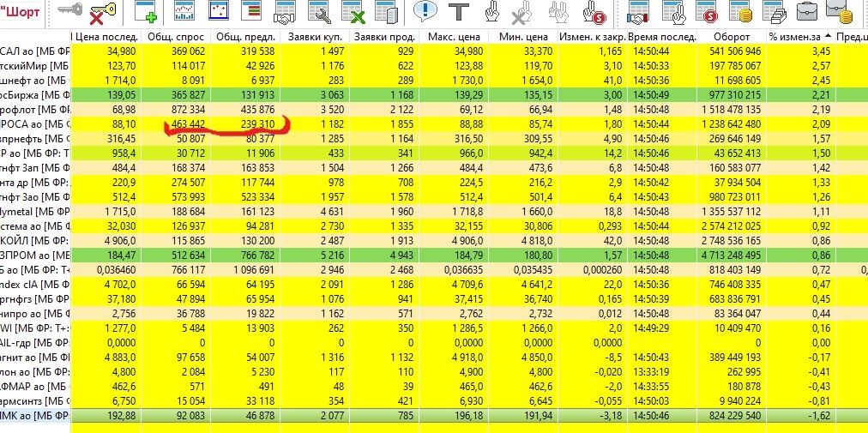The image size is (868, 433).
Task: Click the double hands icon
Action: click(x=558, y=12)
